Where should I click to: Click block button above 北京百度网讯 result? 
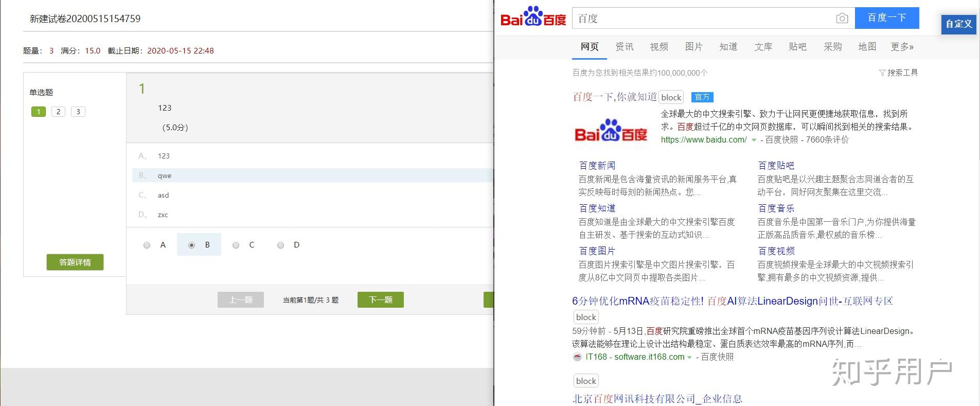586,381
